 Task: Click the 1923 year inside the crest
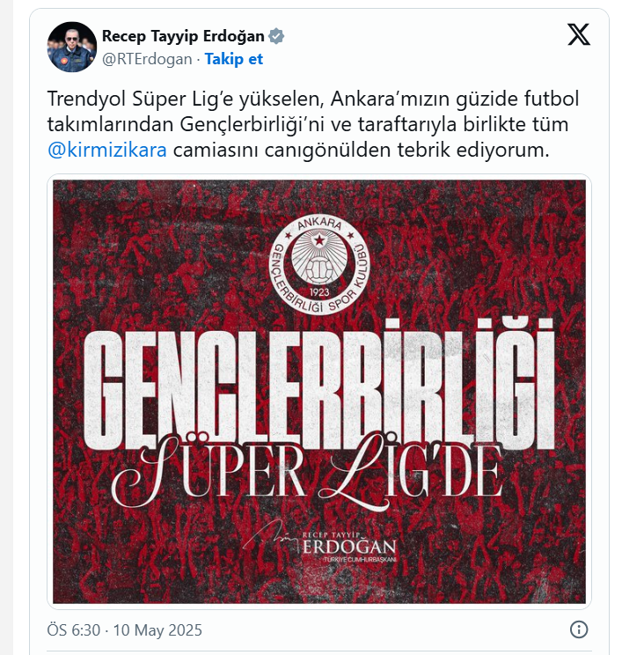[x=319, y=292]
